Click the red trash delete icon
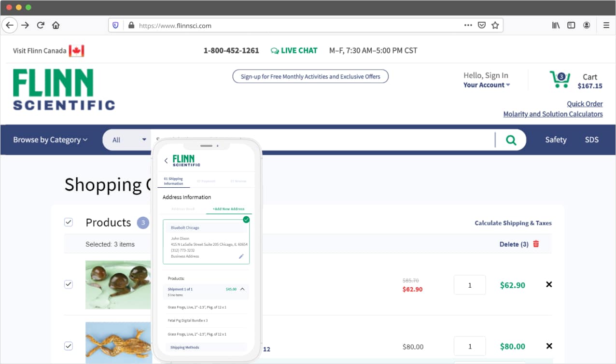This screenshot has width=616, height=364. tap(536, 244)
